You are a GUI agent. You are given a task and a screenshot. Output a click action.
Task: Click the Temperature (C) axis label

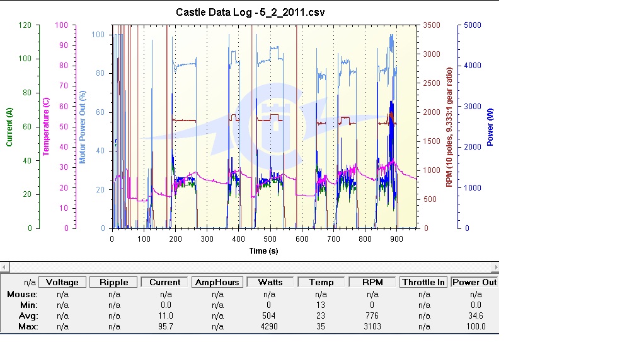coord(45,127)
